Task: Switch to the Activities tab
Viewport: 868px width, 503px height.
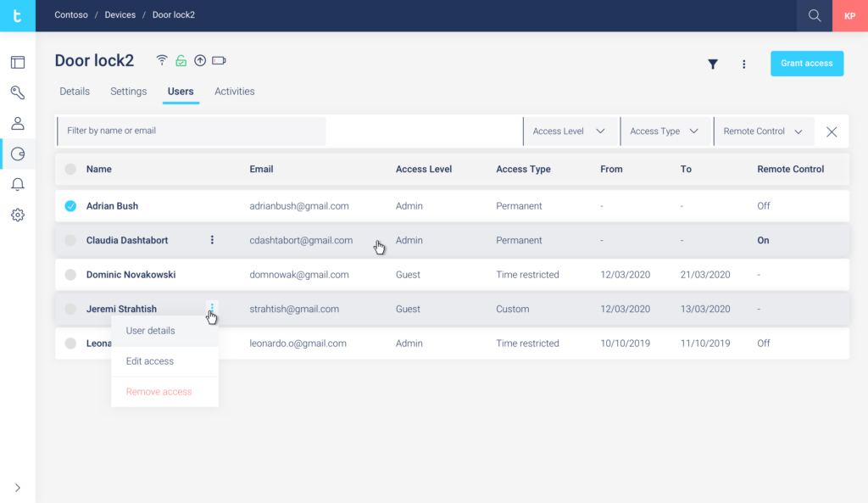Action: pyautogui.click(x=235, y=92)
